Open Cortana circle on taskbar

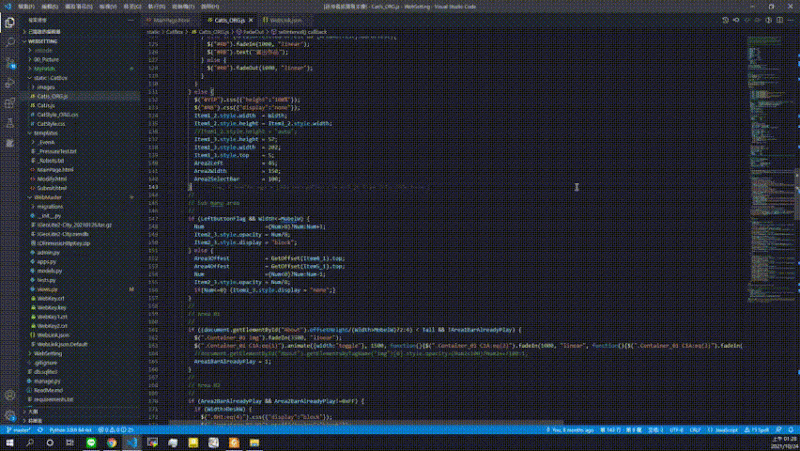pyautogui.click(x=49, y=442)
